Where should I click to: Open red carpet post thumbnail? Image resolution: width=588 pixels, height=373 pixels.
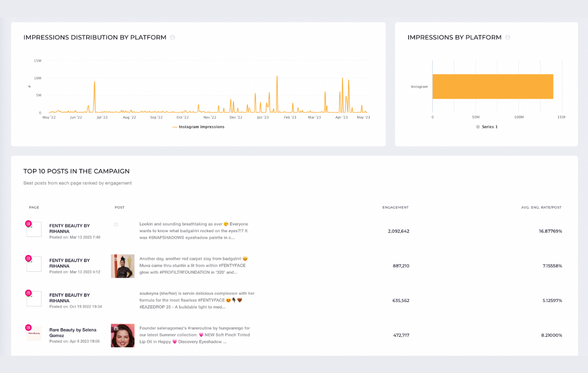(x=123, y=266)
